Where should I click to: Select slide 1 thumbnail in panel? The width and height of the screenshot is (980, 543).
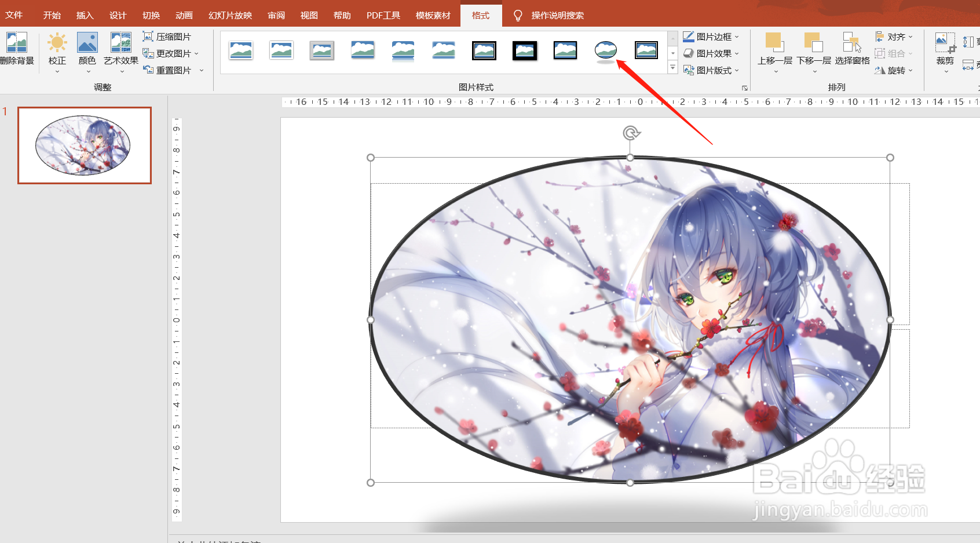(x=85, y=145)
